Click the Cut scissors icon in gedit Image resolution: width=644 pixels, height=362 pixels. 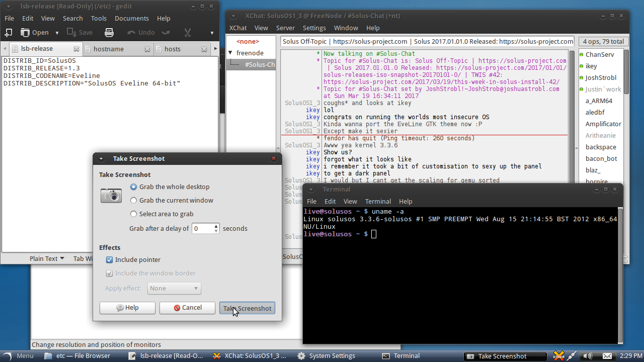[188, 33]
